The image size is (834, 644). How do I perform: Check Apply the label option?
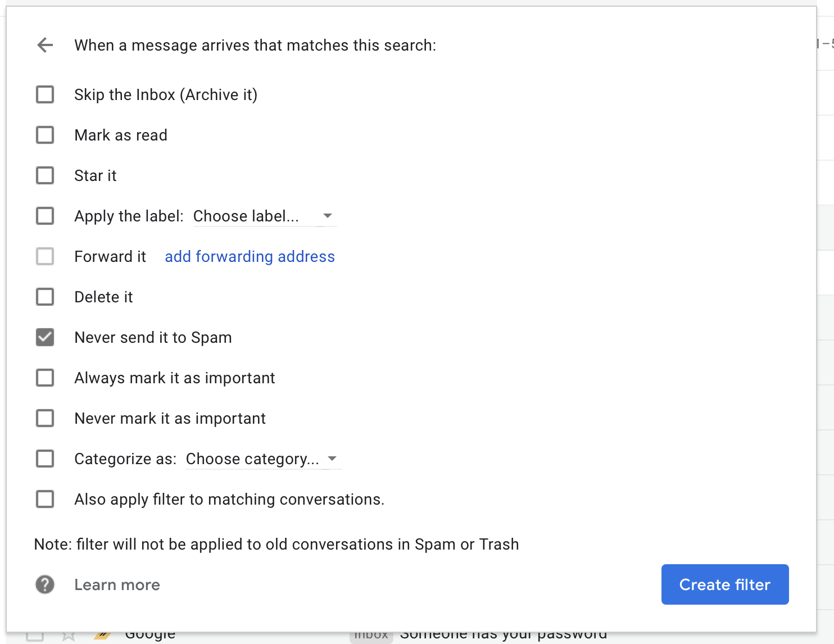(45, 216)
